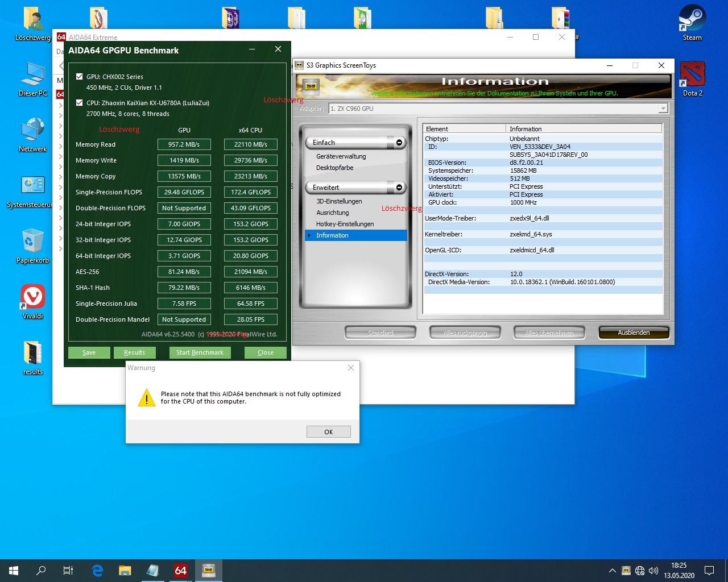Click OK in the Warnung dialog

[329, 432]
